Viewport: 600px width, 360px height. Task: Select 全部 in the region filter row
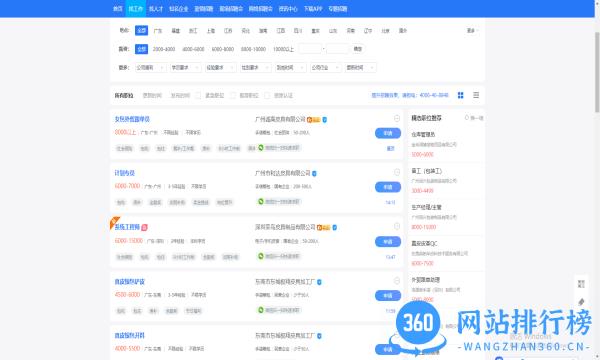coord(142,30)
